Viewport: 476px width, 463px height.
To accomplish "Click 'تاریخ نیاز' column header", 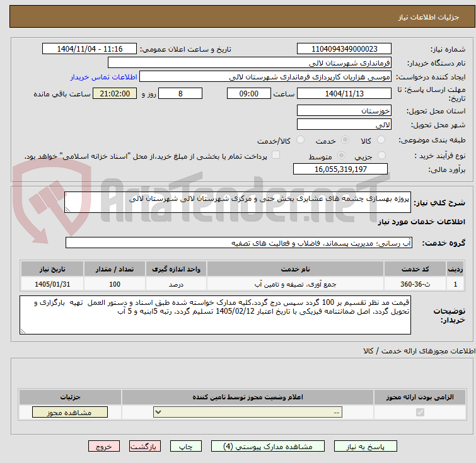I will (x=52, y=269).
